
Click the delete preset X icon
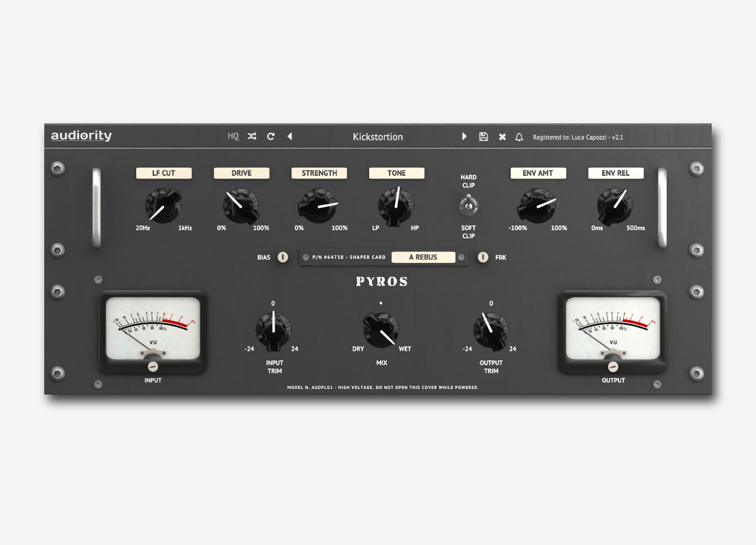pyautogui.click(x=502, y=136)
